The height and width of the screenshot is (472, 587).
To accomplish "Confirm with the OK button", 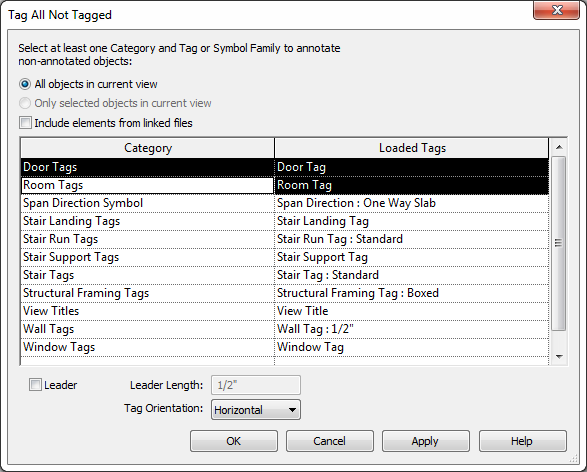I will (234, 441).
